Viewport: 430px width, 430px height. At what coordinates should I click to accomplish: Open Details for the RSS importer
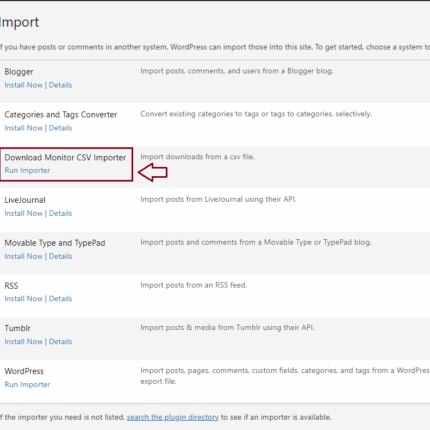point(60,299)
